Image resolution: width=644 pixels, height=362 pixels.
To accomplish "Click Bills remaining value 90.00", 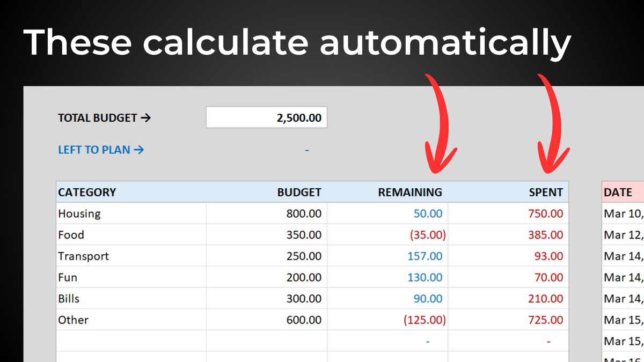I will (428, 298).
